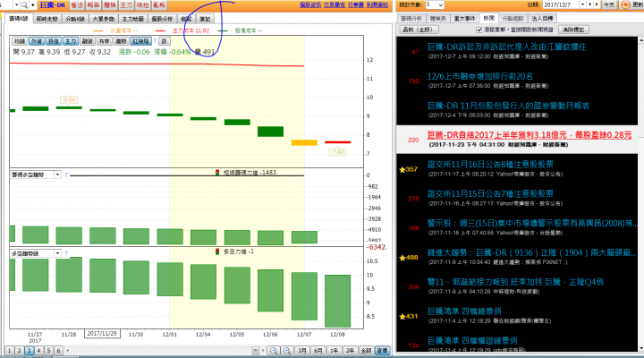This screenshot has height=358, width=644.
Task: Click the 報告 button in orange toolbar
Action: 94,5
